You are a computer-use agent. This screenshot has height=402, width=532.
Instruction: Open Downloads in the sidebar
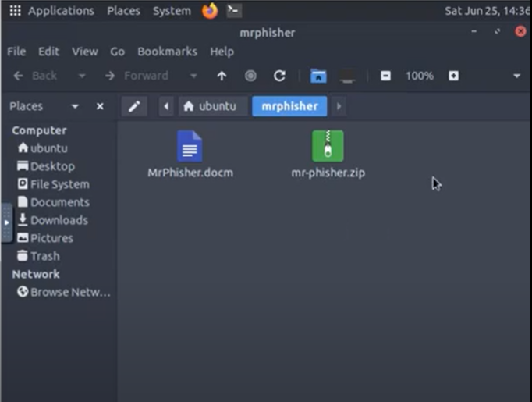[x=52, y=220]
